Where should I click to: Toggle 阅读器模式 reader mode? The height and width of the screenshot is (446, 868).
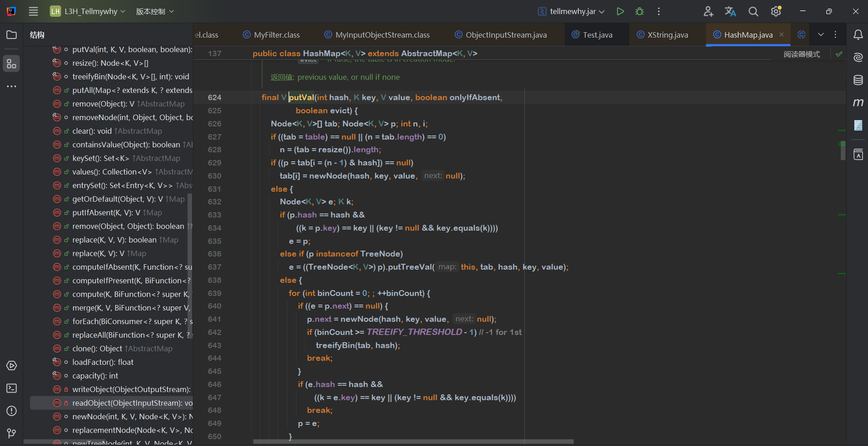[801, 54]
